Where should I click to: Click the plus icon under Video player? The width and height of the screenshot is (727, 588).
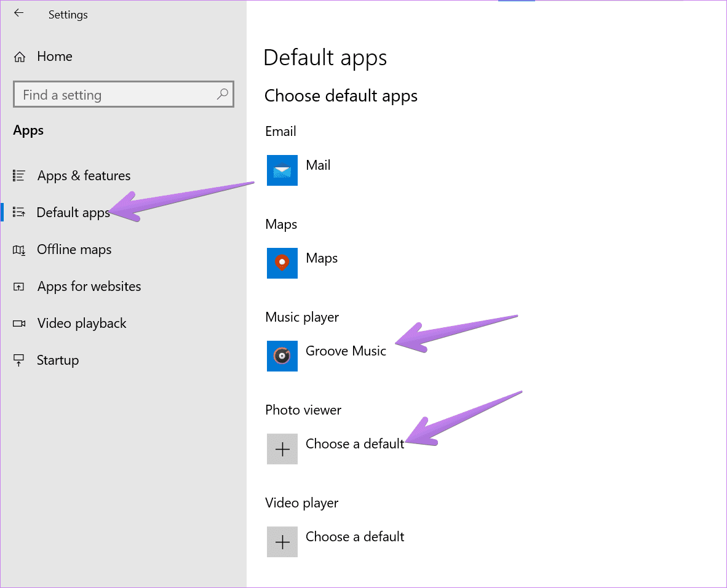click(x=282, y=542)
